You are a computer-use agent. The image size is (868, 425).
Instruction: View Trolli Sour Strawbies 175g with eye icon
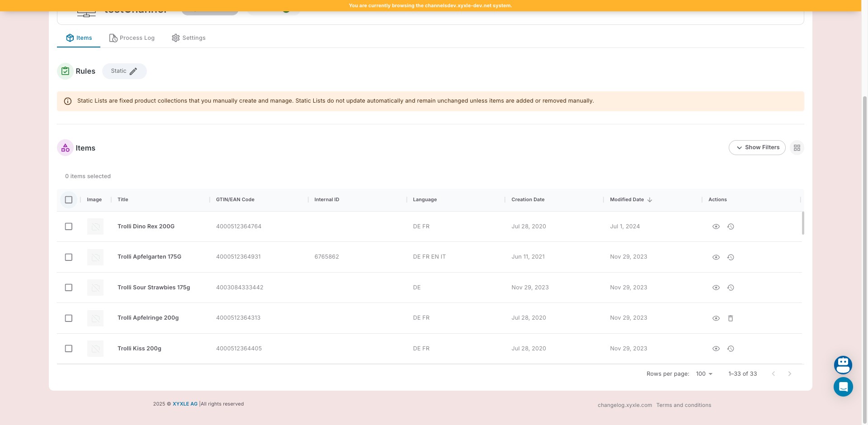(716, 288)
